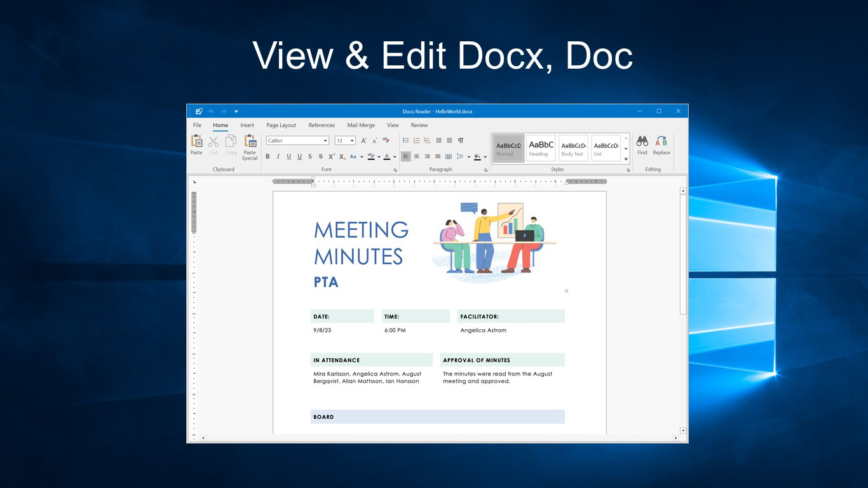
Task: Toggle bold formatting
Action: pos(268,156)
